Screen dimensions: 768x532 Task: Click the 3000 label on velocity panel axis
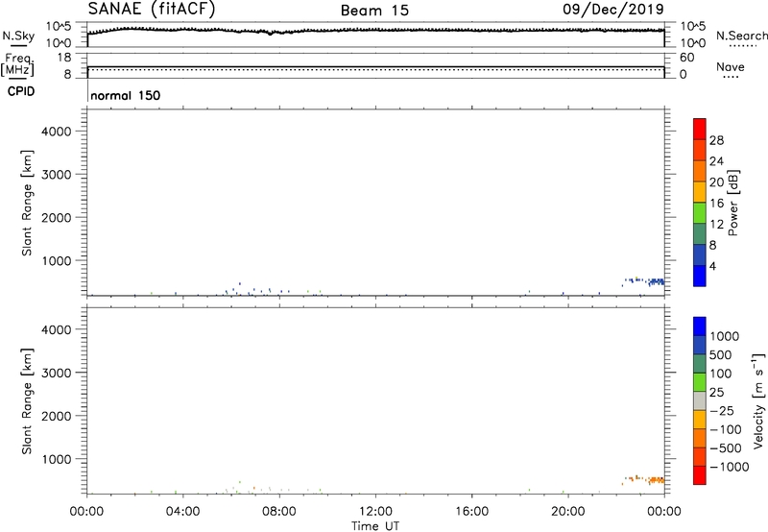pos(57,373)
